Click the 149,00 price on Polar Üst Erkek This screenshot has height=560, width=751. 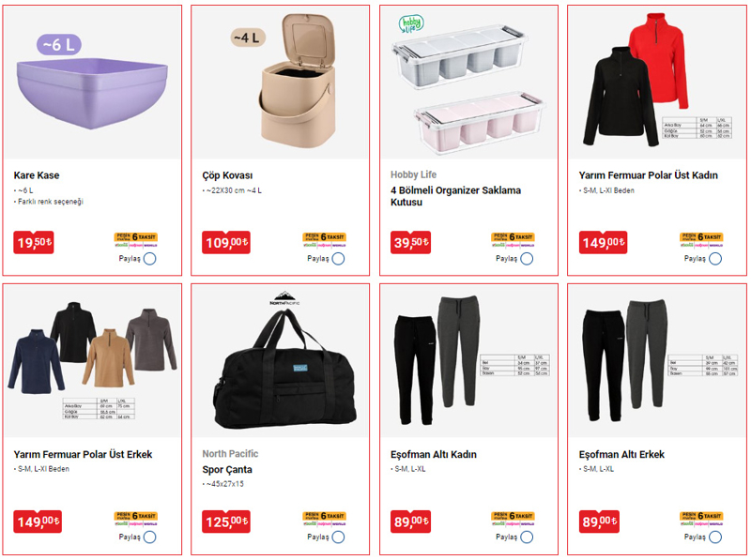coord(38,522)
